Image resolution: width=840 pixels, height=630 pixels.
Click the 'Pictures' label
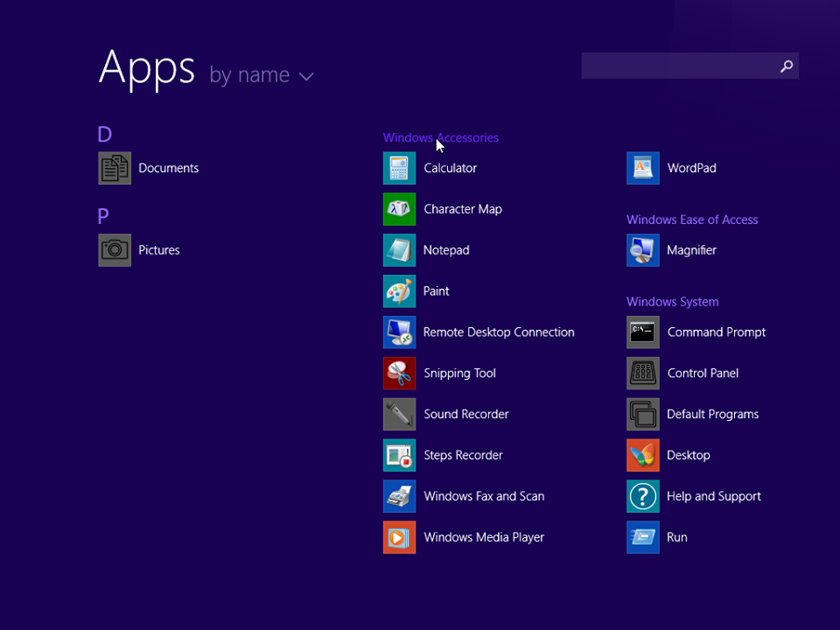point(158,250)
